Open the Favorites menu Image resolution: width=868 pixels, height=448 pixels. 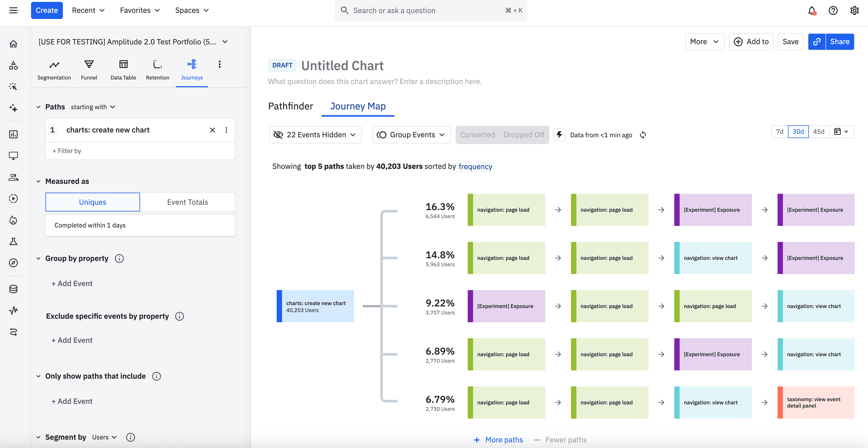139,10
